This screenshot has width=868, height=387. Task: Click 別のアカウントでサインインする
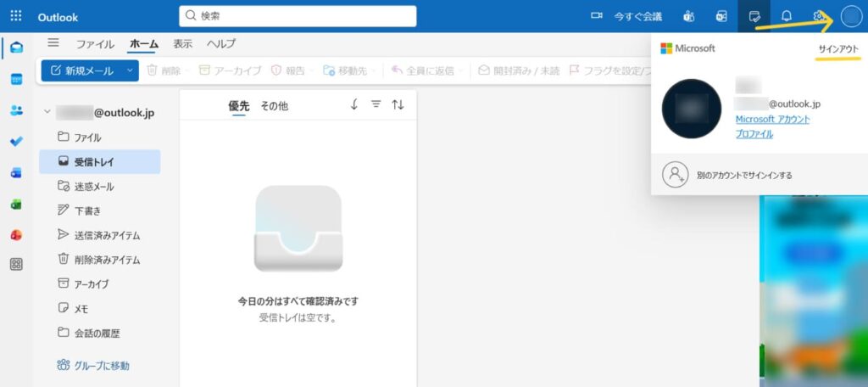tap(759, 175)
